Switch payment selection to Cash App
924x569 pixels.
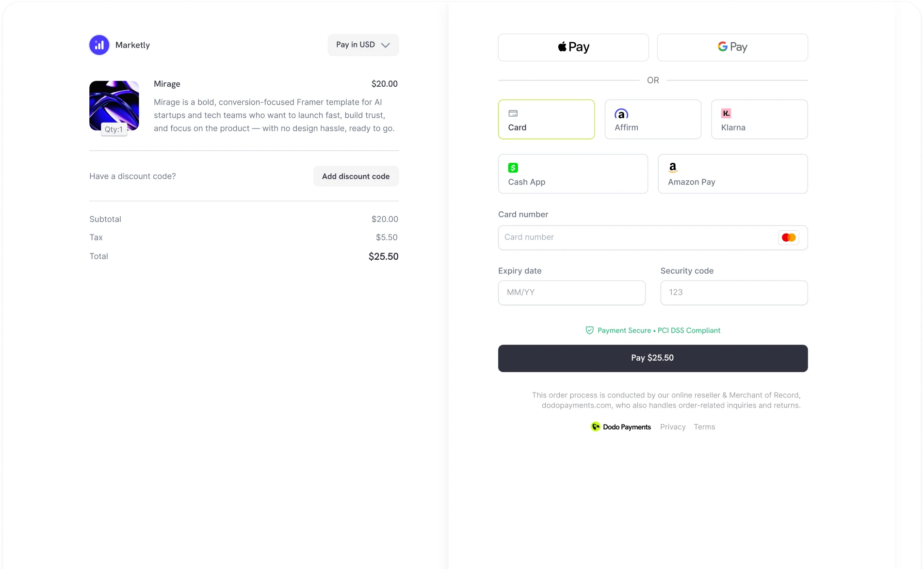(572, 174)
